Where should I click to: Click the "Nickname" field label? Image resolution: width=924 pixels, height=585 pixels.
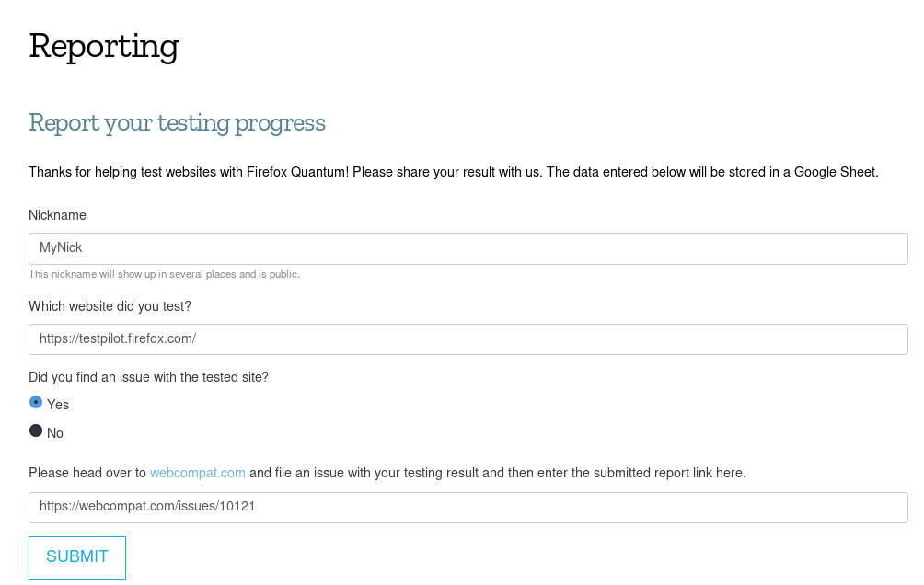[x=57, y=215]
